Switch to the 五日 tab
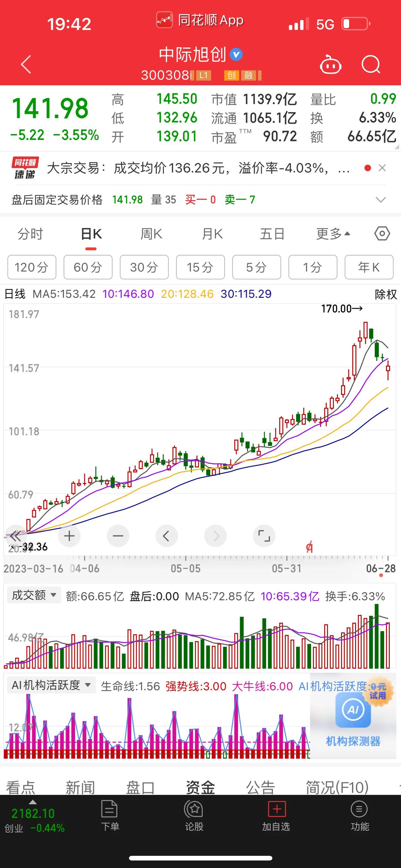401x868 pixels. click(x=272, y=234)
